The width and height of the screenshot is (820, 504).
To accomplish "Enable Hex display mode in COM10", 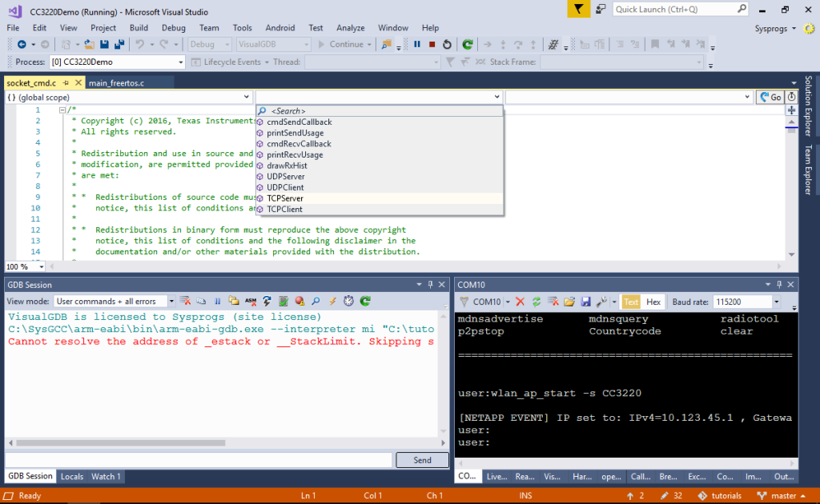I will (x=655, y=302).
